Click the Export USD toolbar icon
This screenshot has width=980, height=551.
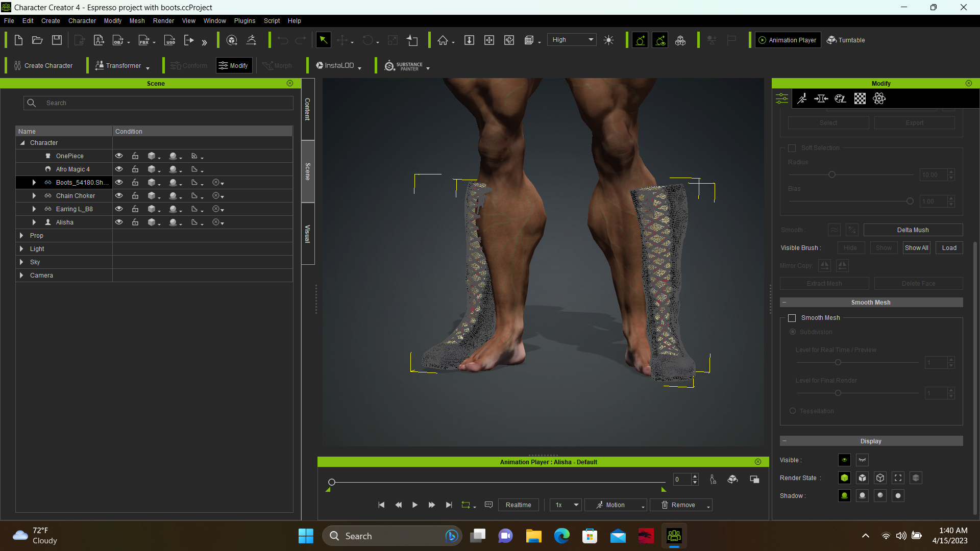click(169, 40)
